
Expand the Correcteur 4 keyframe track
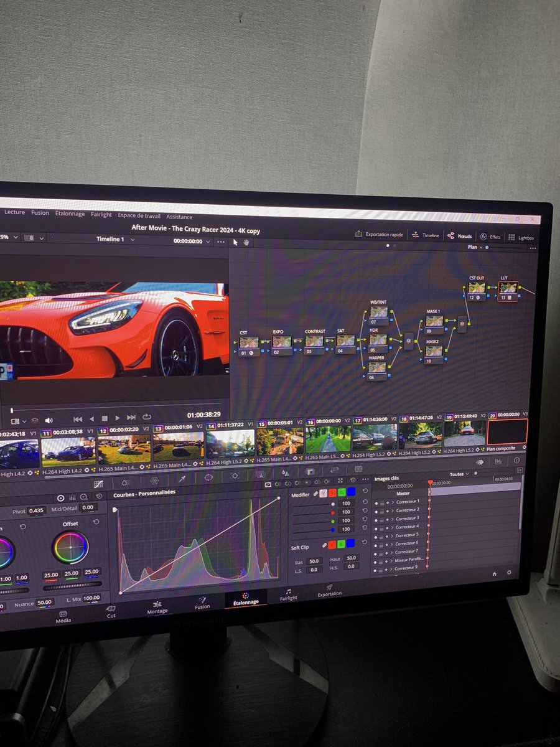tap(392, 527)
